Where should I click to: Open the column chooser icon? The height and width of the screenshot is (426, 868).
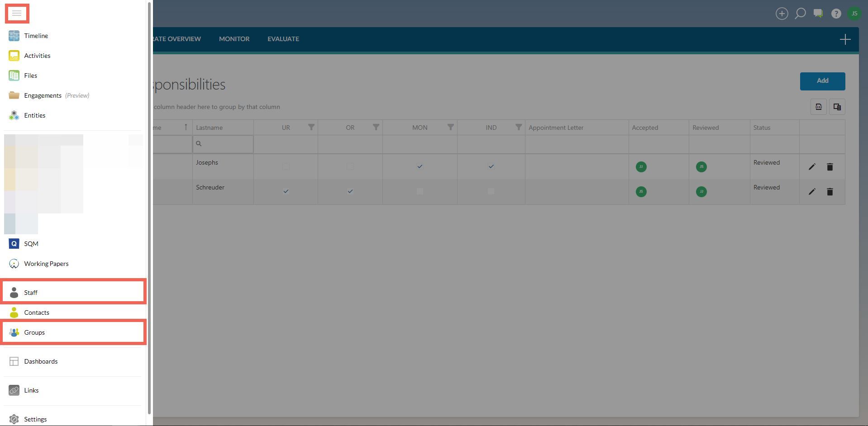pos(837,107)
